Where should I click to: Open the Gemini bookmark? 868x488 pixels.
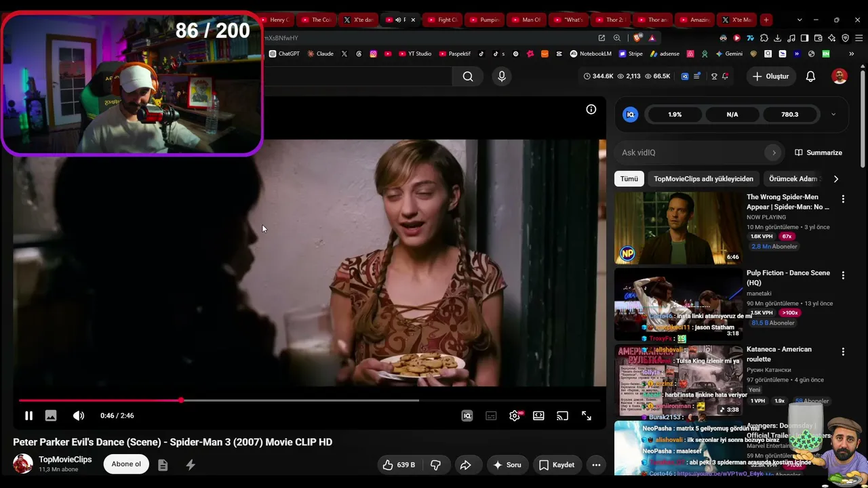(729, 54)
